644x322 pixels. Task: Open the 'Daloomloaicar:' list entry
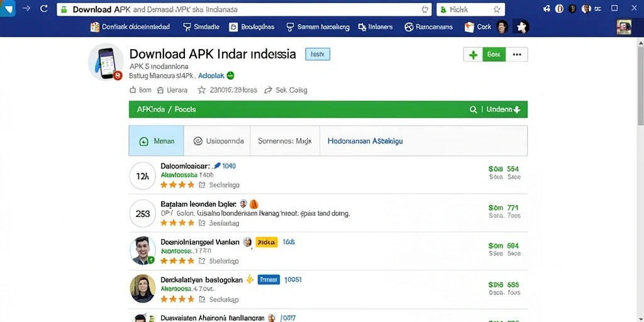[186, 166]
